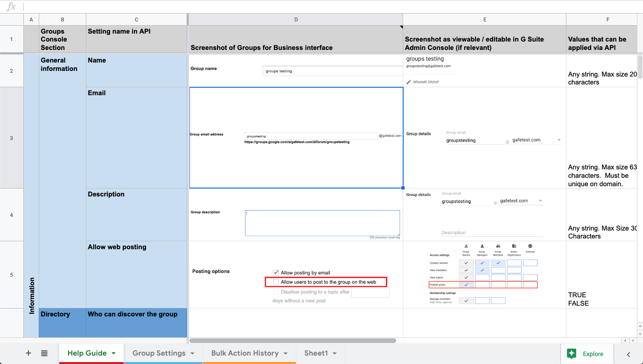The image size is (643, 364).
Task: Toggle Disallow posting to a topic checkbox
Action: (276, 292)
